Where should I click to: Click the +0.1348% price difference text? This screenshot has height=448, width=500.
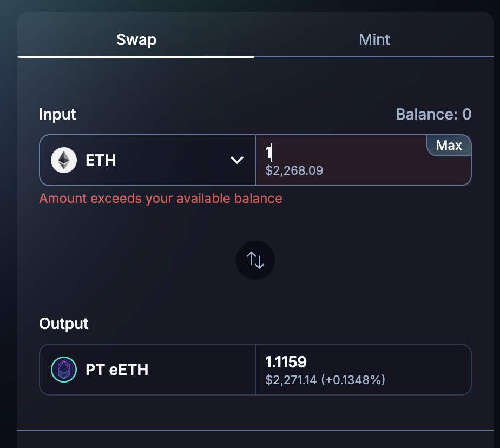(x=353, y=380)
